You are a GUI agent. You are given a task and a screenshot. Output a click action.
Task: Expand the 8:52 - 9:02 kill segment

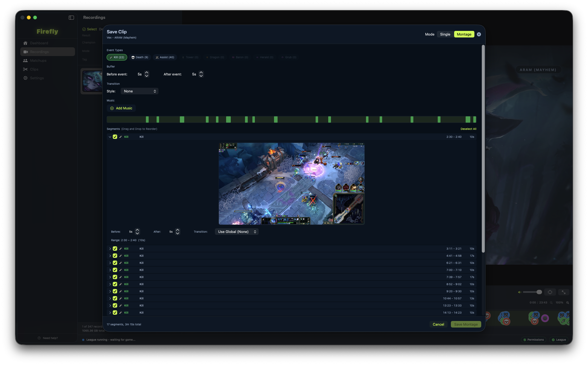click(110, 284)
